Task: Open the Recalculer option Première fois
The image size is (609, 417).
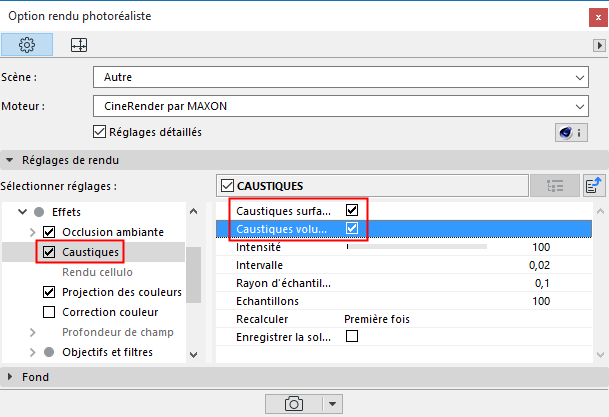Action: click(377, 319)
